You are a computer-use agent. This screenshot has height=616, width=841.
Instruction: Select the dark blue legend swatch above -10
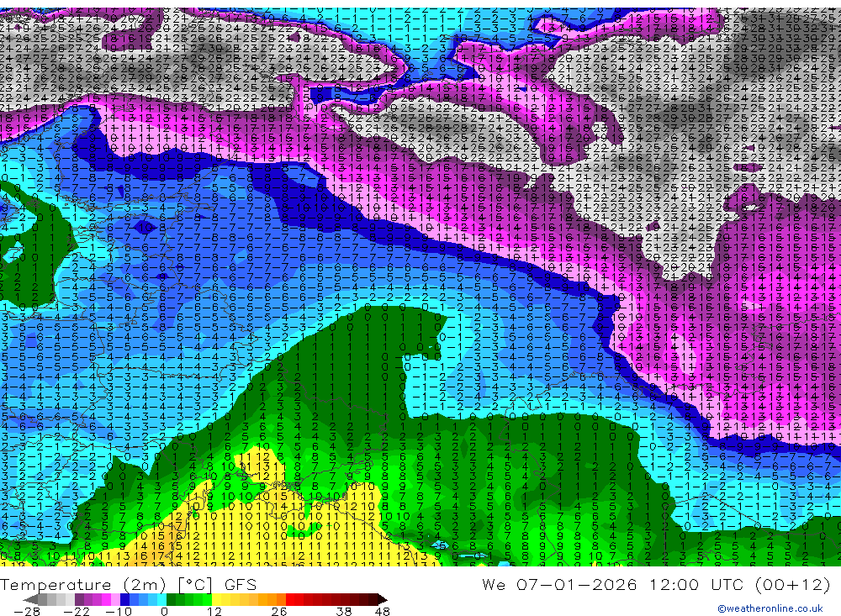click(x=124, y=599)
